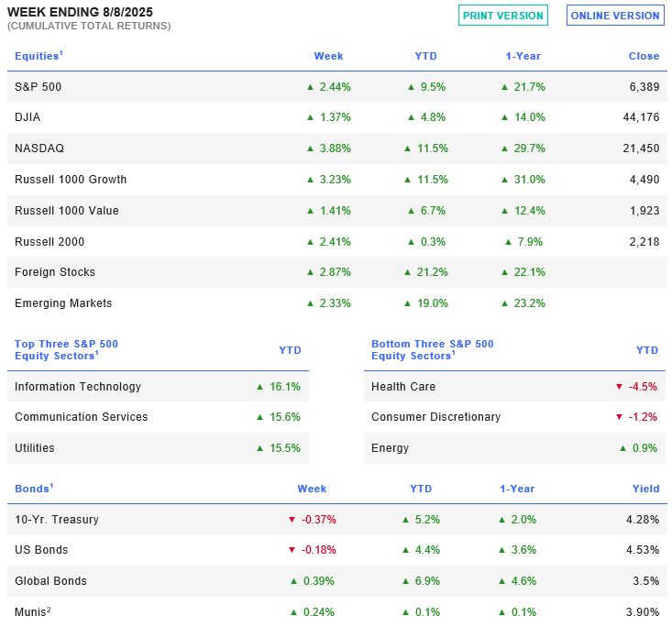Select the Energy sector row
Image resolution: width=672 pixels, height=627 pixels.
click(x=514, y=448)
